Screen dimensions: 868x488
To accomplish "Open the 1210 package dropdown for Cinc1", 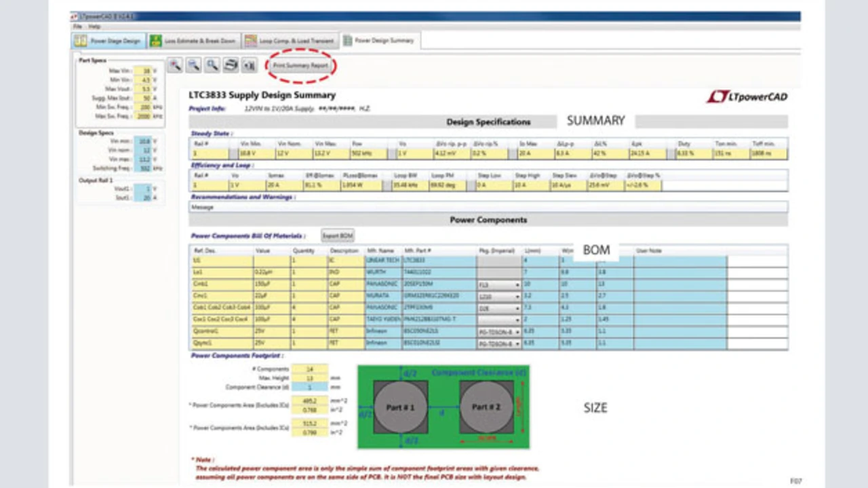I will coord(517,297).
